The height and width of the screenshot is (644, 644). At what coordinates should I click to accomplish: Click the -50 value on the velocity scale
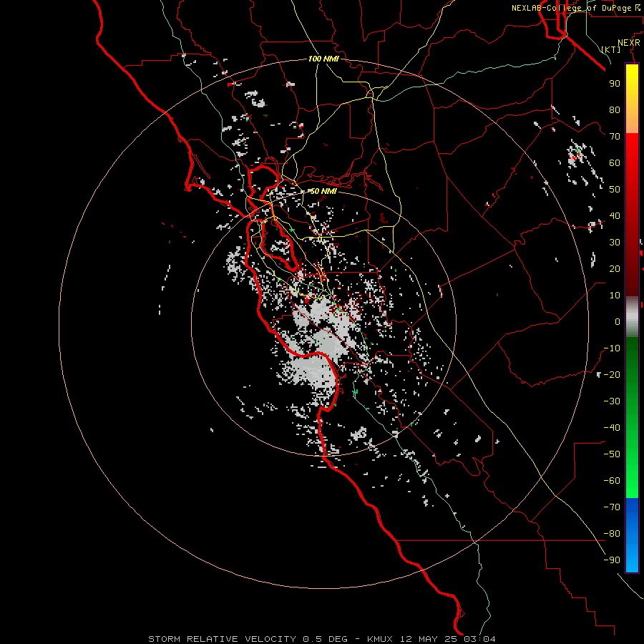(x=612, y=454)
